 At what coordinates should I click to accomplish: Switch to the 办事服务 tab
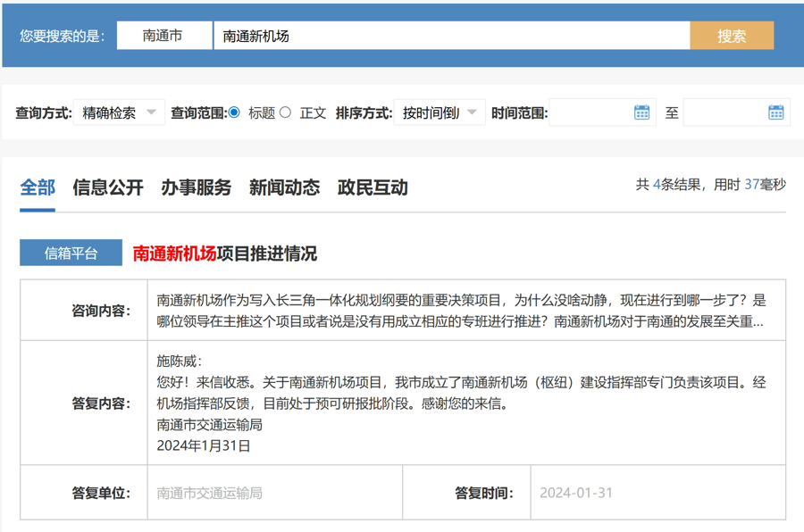coord(197,187)
